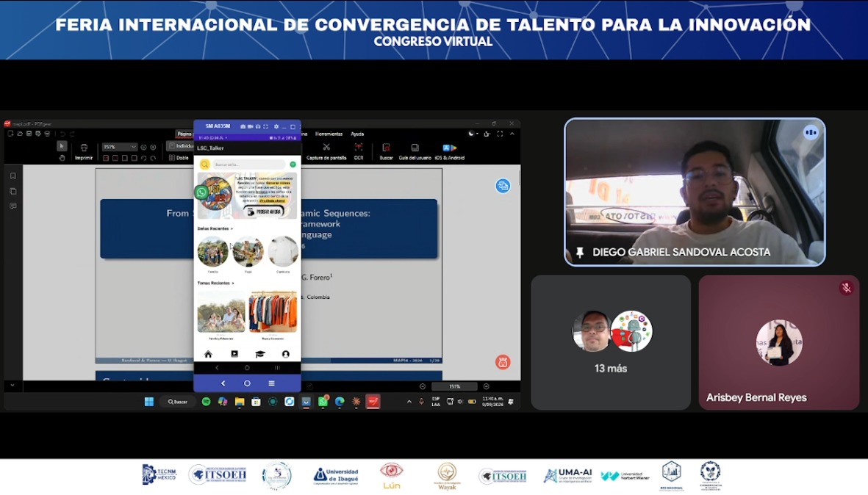Unpin Diego Gabriel Sandoval Acosta's video

coord(580,252)
